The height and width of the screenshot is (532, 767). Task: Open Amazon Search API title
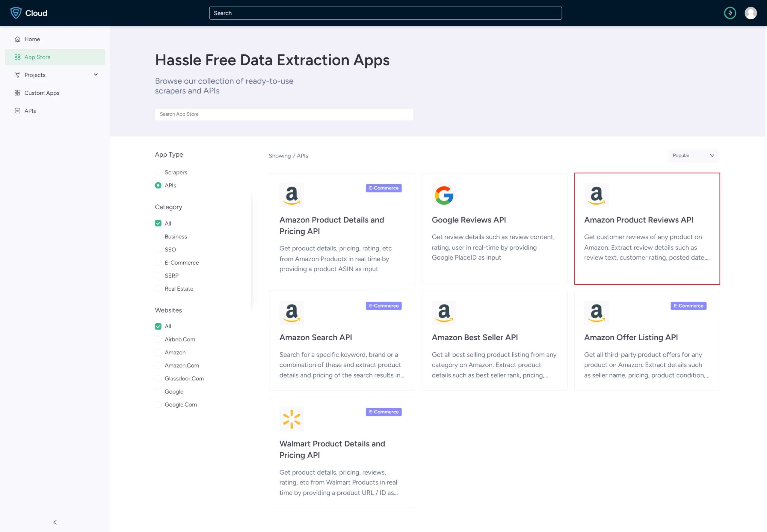tap(315, 337)
